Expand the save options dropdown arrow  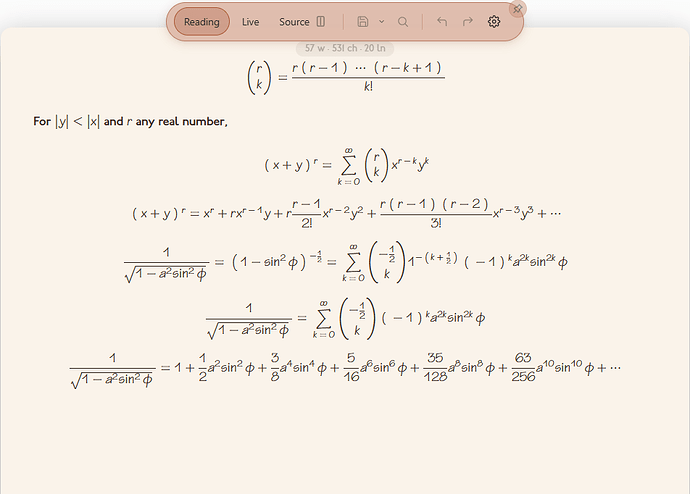(x=382, y=22)
